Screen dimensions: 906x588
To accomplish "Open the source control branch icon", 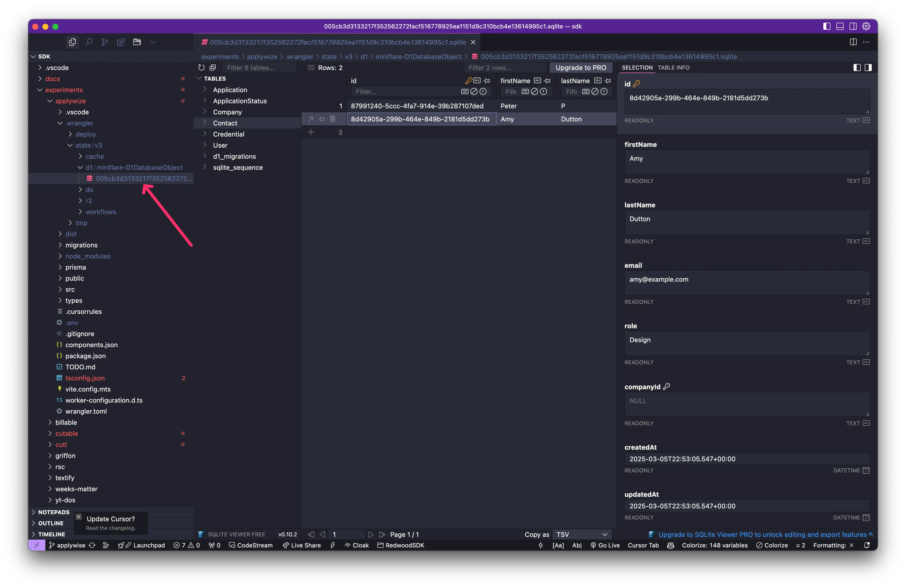I will point(105,42).
